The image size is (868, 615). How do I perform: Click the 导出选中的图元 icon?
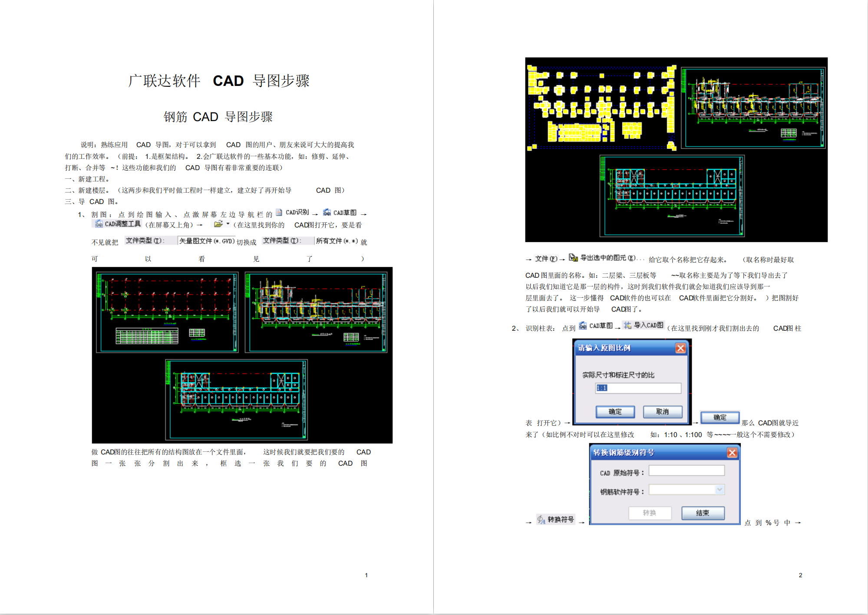[x=573, y=258]
